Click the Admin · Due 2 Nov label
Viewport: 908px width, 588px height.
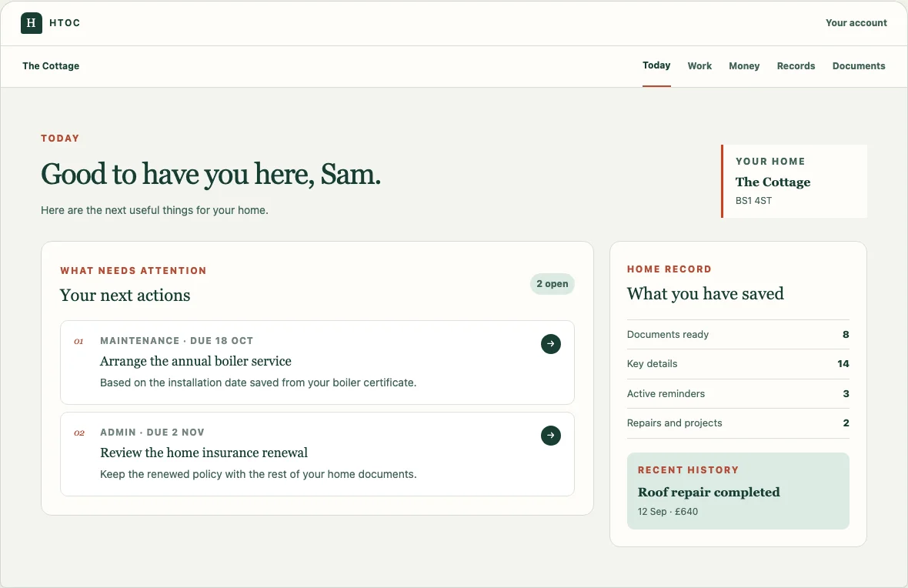click(152, 433)
